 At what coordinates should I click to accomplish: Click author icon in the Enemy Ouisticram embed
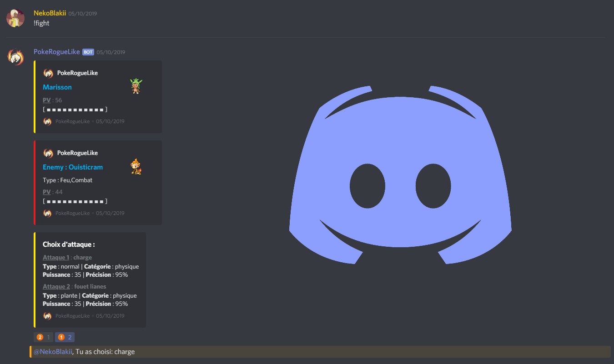[x=48, y=153]
